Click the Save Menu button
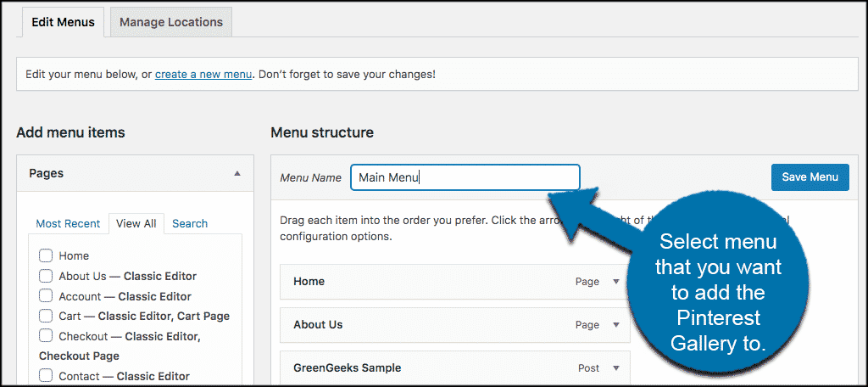The height and width of the screenshot is (387, 868). pyautogui.click(x=810, y=177)
